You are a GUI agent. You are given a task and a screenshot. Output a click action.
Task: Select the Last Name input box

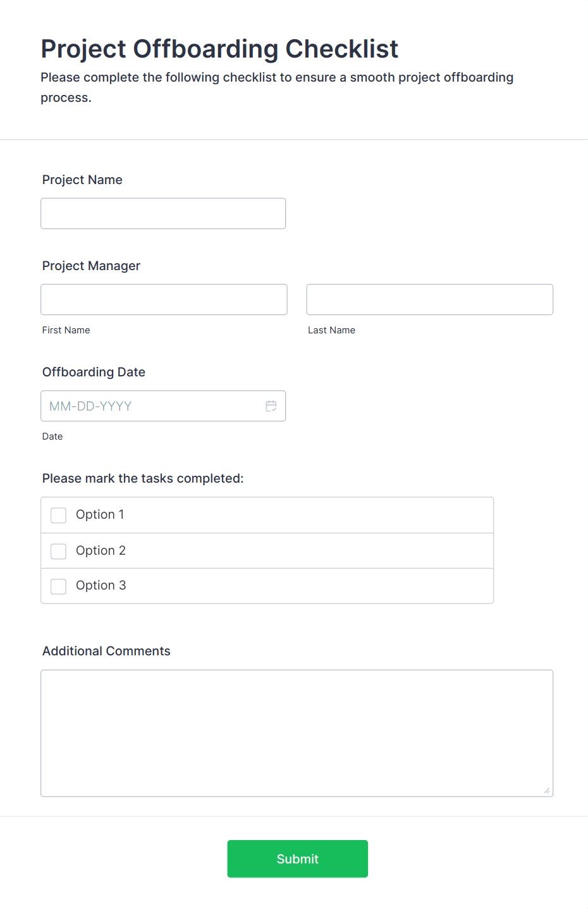click(x=429, y=300)
